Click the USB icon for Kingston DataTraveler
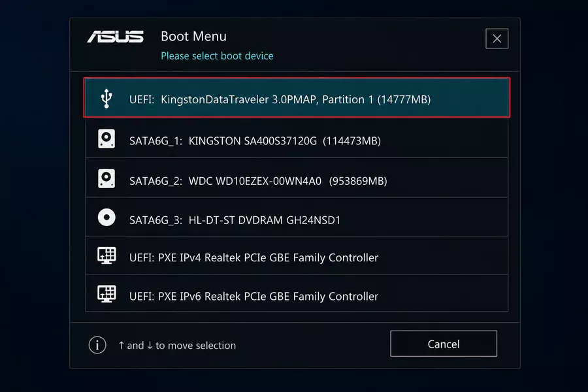 pyautogui.click(x=106, y=98)
